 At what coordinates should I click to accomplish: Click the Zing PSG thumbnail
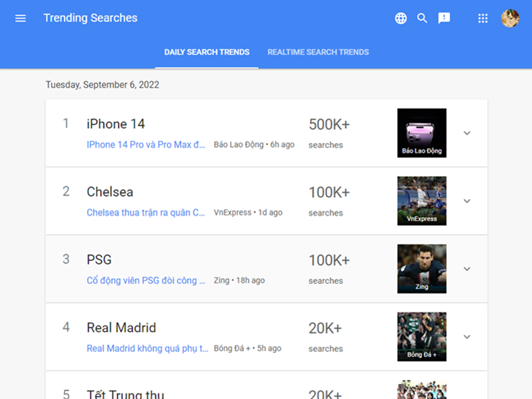(x=422, y=269)
